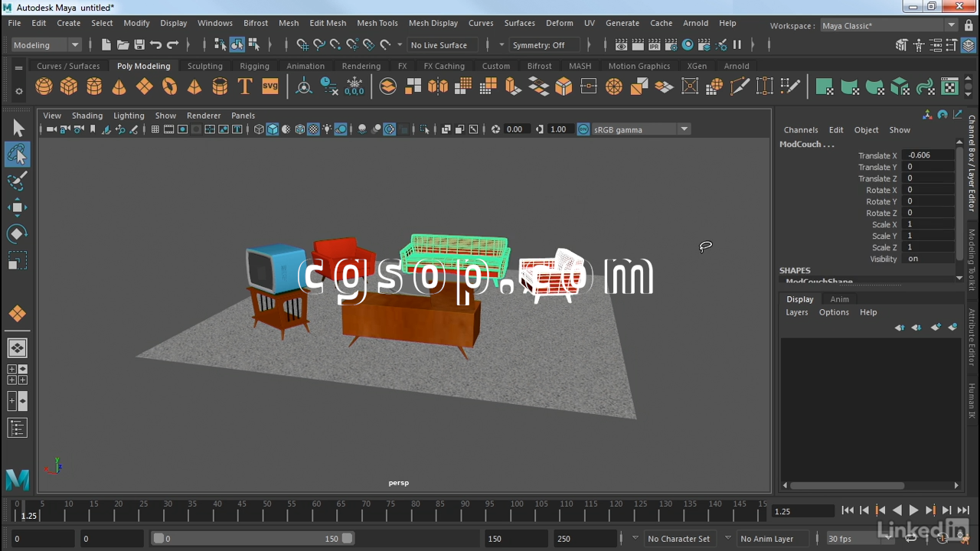Open Render Settings from the status line

671,45
